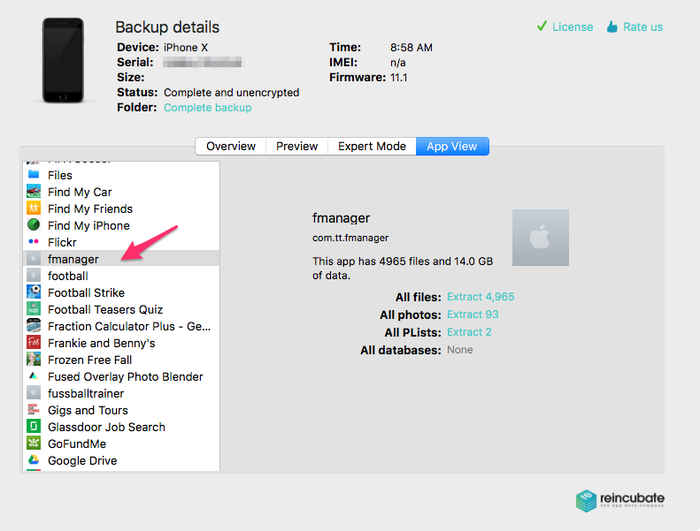Screen dimensions: 700x531
Task: Select Frankie and Benny's in the list
Action: pyautogui.click(x=121, y=343)
